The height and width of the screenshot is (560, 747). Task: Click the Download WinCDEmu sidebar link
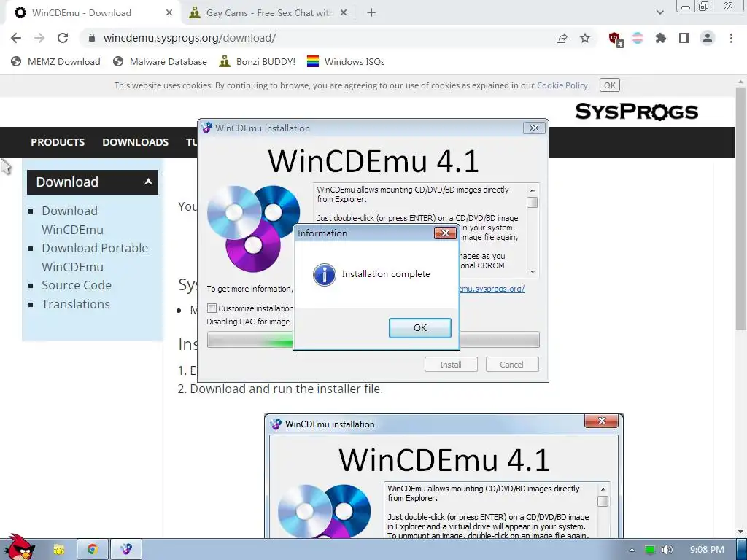(x=72, y=220)
